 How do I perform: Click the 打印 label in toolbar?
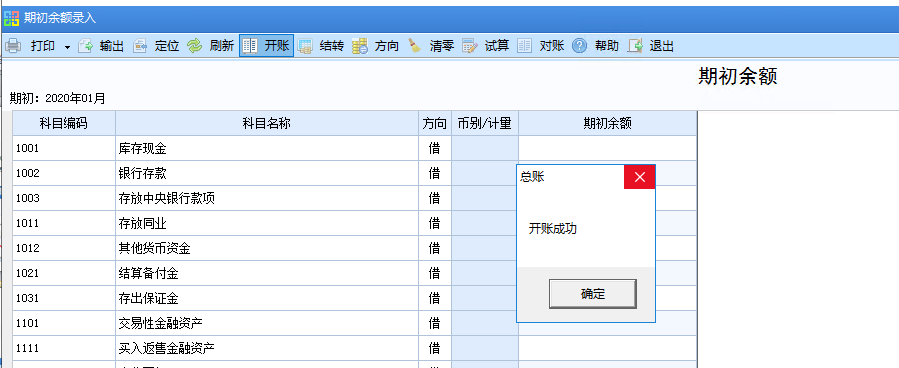pyautogui.click(x=43, y=46)
